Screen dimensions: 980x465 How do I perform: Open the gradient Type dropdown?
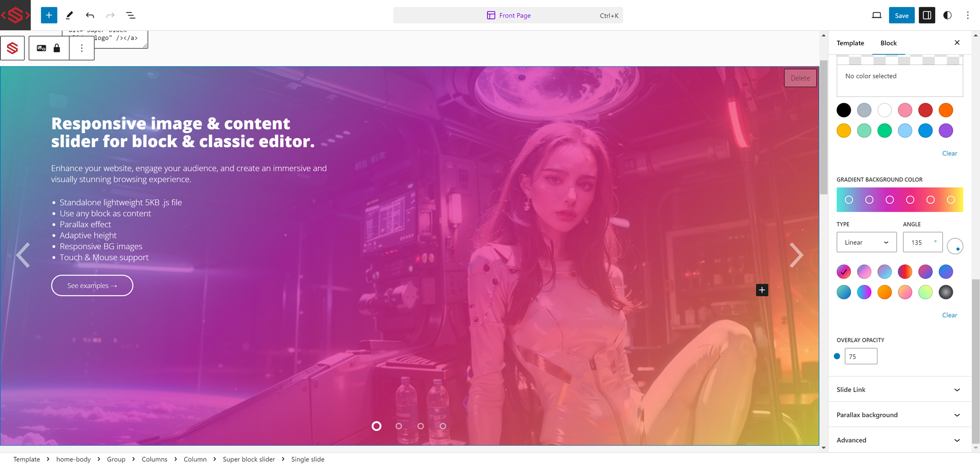(x=866, y=242)
